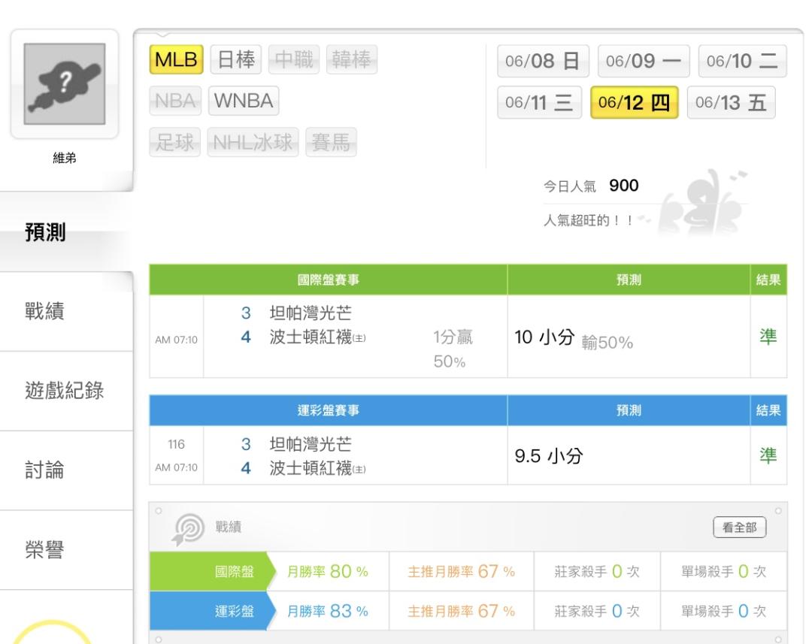
Task: Click the 10 小分 prediction
Action: 544,337
